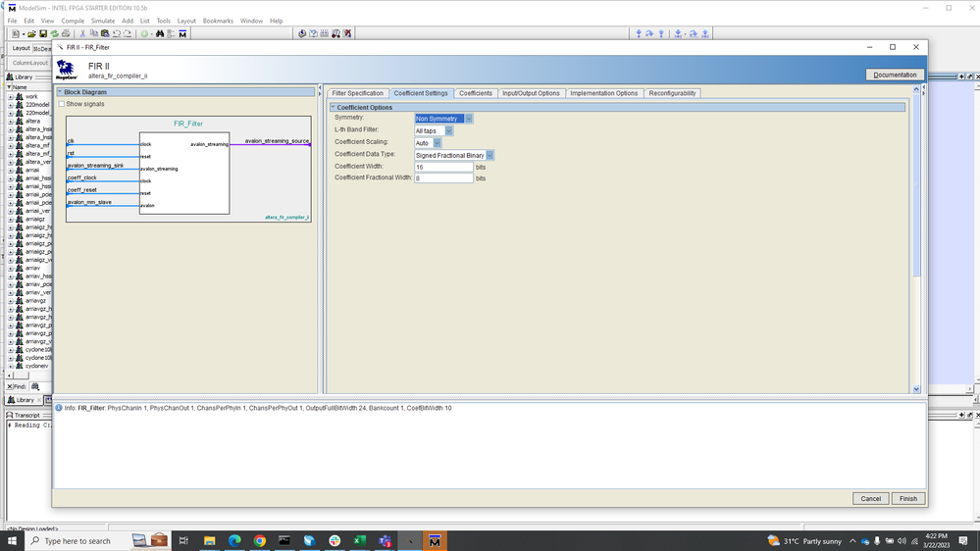Screen dimensions: 980x551
Task: Click the New file toolbar icon
Action: pos(16,33)
